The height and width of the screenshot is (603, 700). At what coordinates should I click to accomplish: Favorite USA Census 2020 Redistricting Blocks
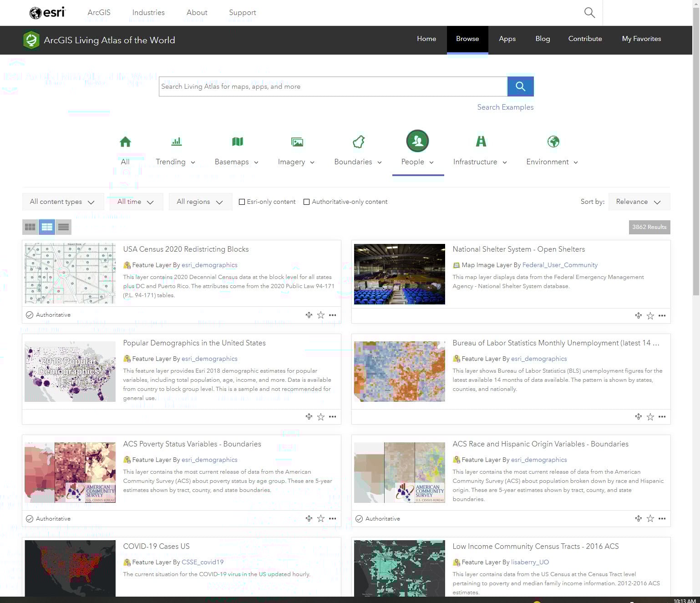coord(321,315)
